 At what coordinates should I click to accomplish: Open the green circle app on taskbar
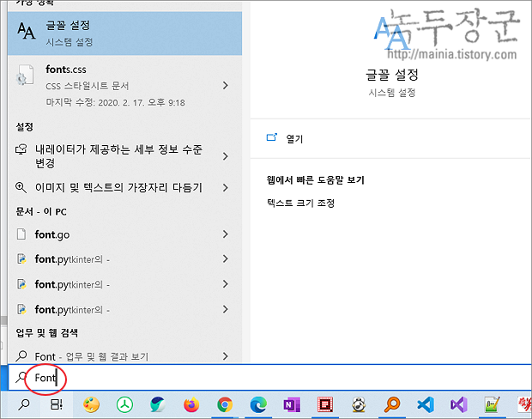click(124, 404)
